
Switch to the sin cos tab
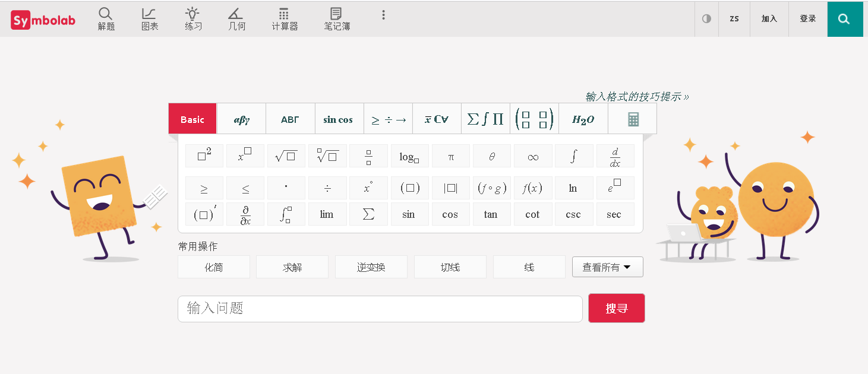pos(338,119)
